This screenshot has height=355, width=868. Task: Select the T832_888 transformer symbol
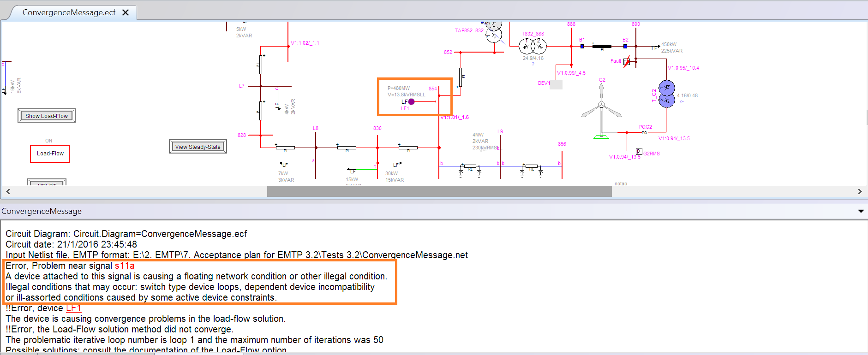point(533,46)
